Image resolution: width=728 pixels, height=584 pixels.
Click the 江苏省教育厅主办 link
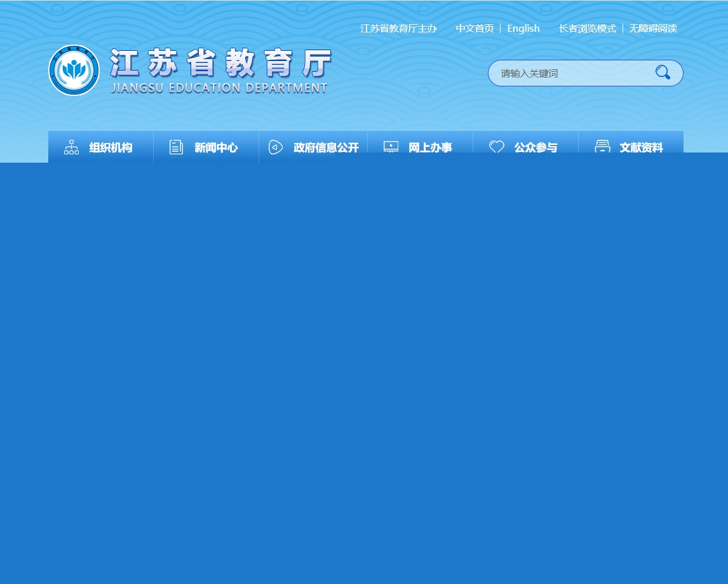tap(398, 29)
